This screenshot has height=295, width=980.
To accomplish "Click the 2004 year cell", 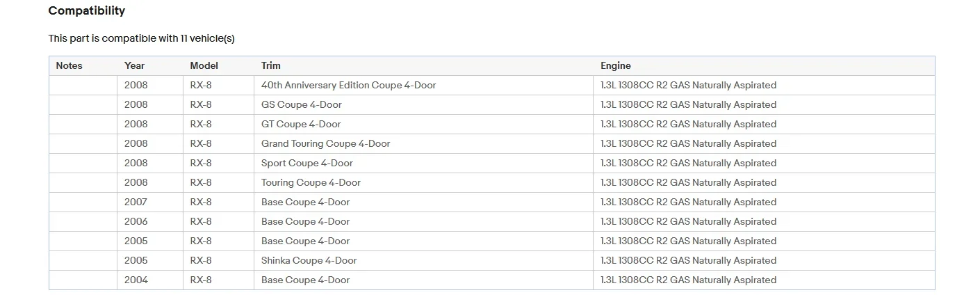I will [136, 280].
